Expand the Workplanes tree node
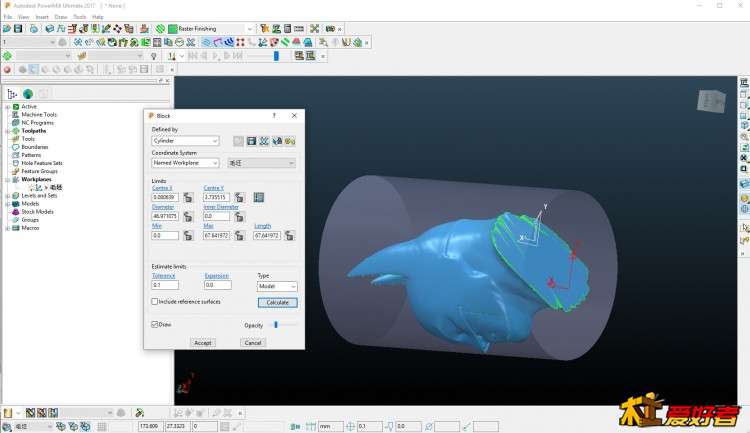Viewport: 750px width, 433px height. pyautogui.click(x=8, y=179)
